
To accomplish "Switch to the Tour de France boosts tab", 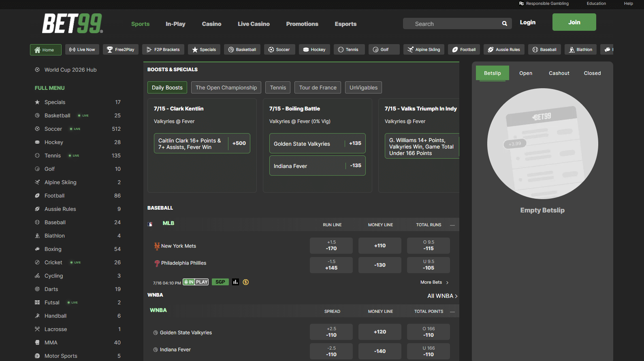I will coord(318,88).
